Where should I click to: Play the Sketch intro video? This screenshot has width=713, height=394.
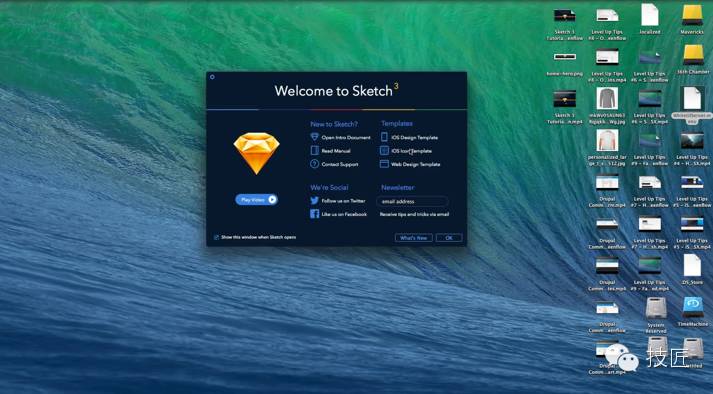(256, 199)
